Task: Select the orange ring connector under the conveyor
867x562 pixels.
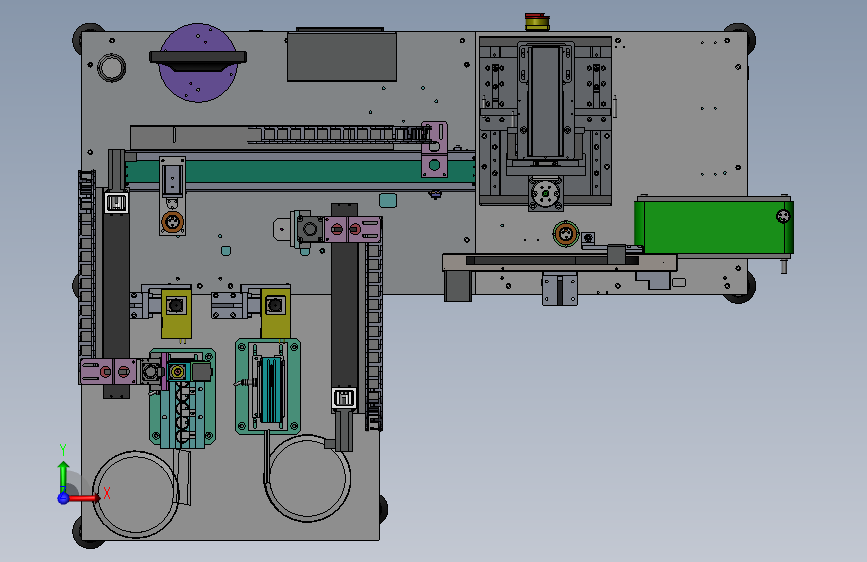Action: click(172, 222)
